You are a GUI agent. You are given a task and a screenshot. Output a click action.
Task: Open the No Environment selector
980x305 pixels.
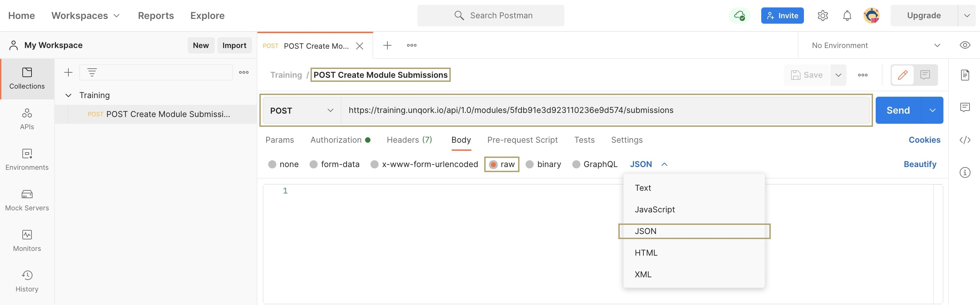876,45
